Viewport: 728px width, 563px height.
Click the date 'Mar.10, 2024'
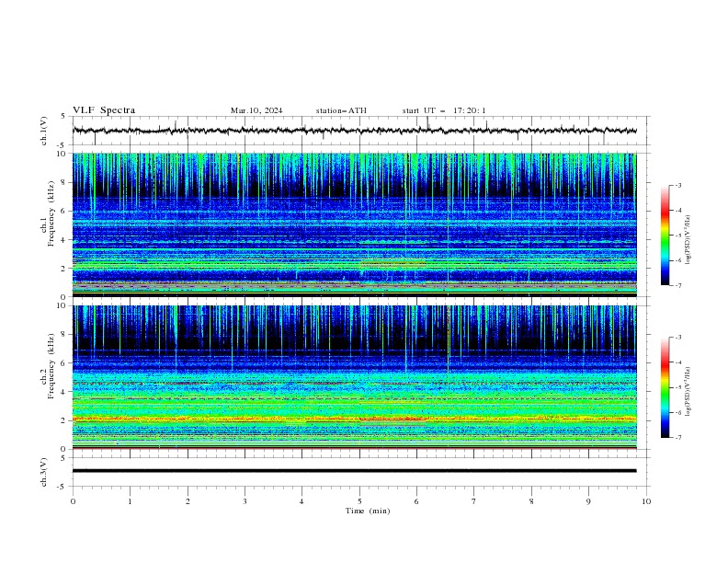[x=256, y=110]
